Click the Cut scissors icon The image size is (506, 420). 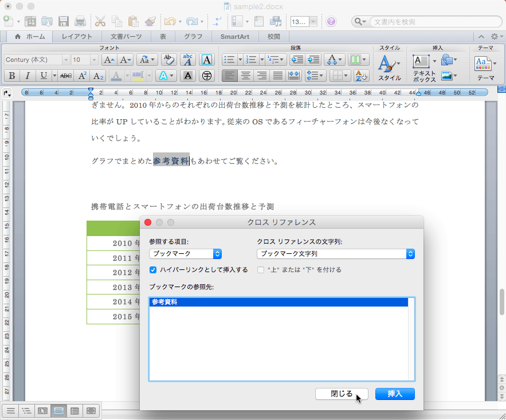click(x=100, y=21)
